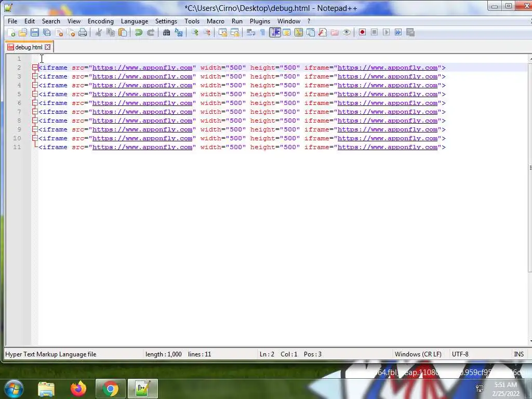The image size is (532, 399).
Task: Click line number 11 in the margin
Action: (x=17, y=147)
